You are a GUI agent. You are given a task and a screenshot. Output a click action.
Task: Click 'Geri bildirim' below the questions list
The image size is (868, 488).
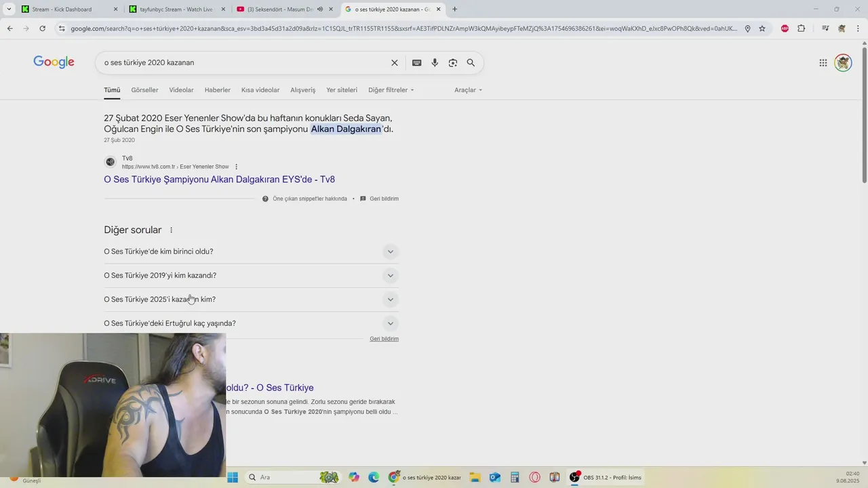point(384,339)
